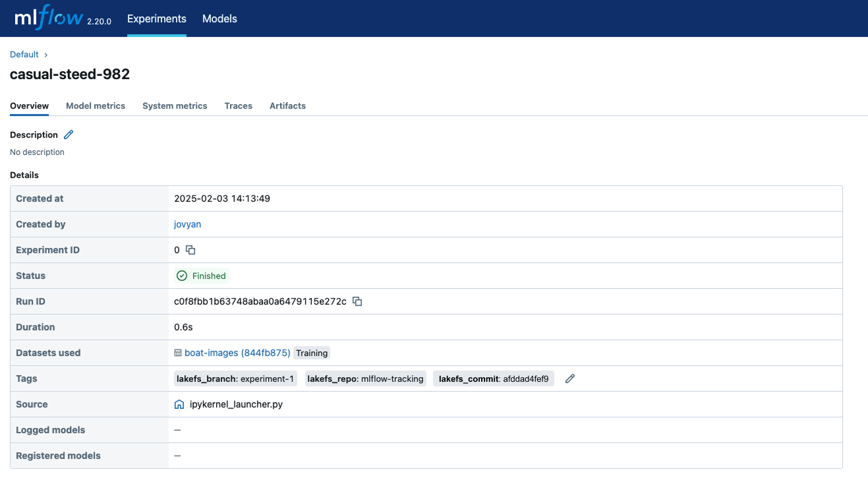Image resolution: width=868 pixels, height=484 pixels.
Task: Switch to the System metrics tab
Action: [175, 106]
